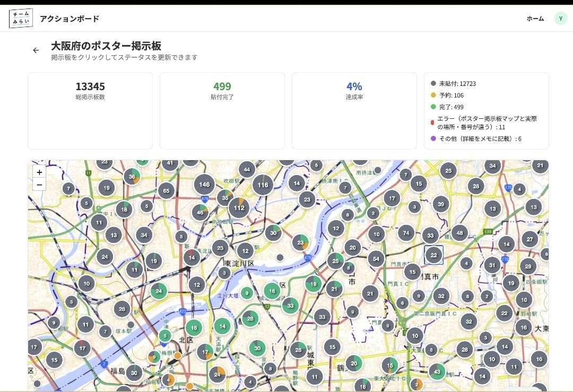This screenshot has width=573, height=392.
Task: Click the 達成率 4% stat card
Action: pos(354,110)
